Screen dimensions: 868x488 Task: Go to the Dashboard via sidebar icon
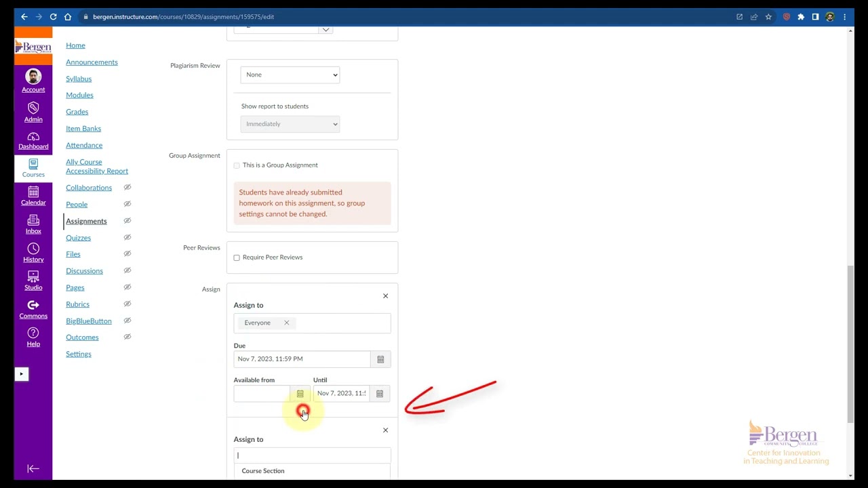pyautogui.click(x=33, y=140)
